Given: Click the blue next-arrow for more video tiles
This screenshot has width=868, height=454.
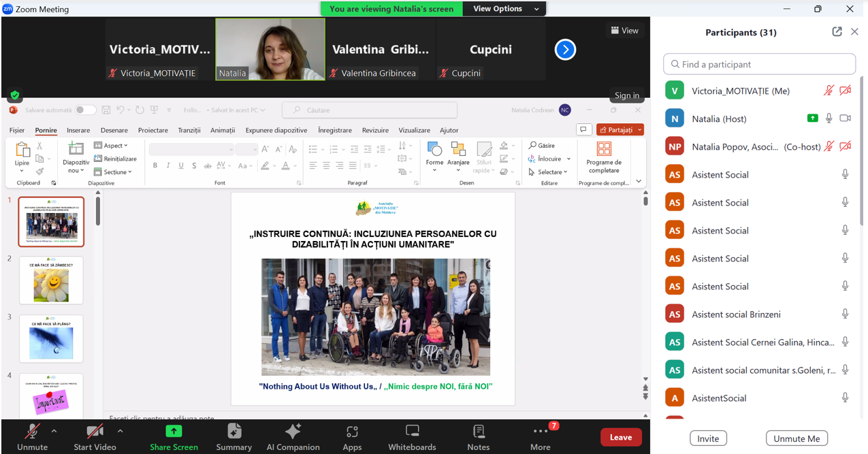Looking at the screenshot, I should pos(565,50).
